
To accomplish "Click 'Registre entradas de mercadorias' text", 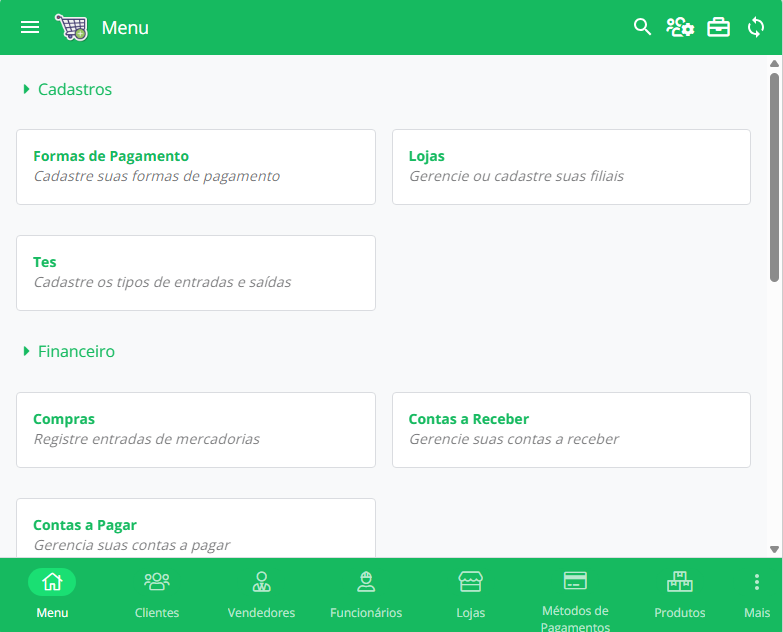I will [147, 439].
